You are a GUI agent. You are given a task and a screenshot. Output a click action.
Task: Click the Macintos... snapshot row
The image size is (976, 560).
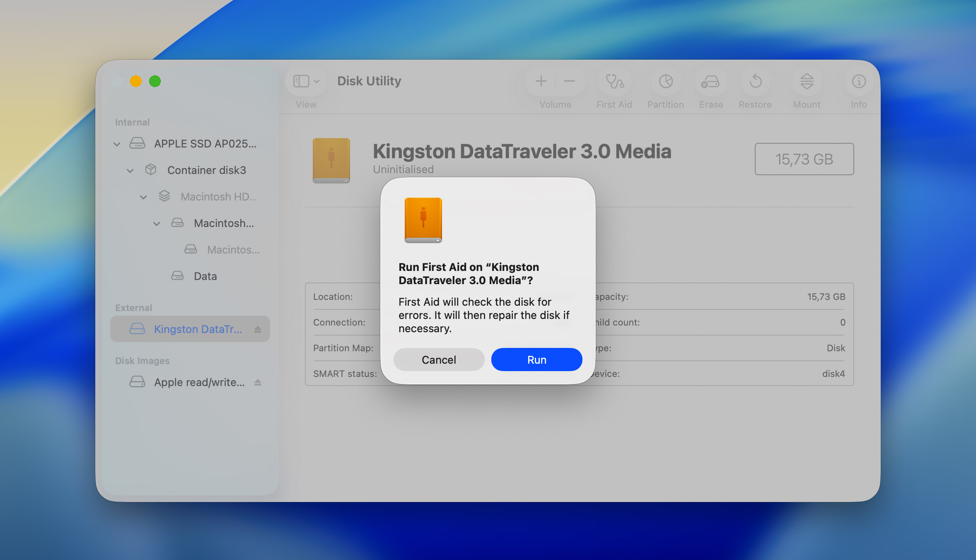pos(190,250)
